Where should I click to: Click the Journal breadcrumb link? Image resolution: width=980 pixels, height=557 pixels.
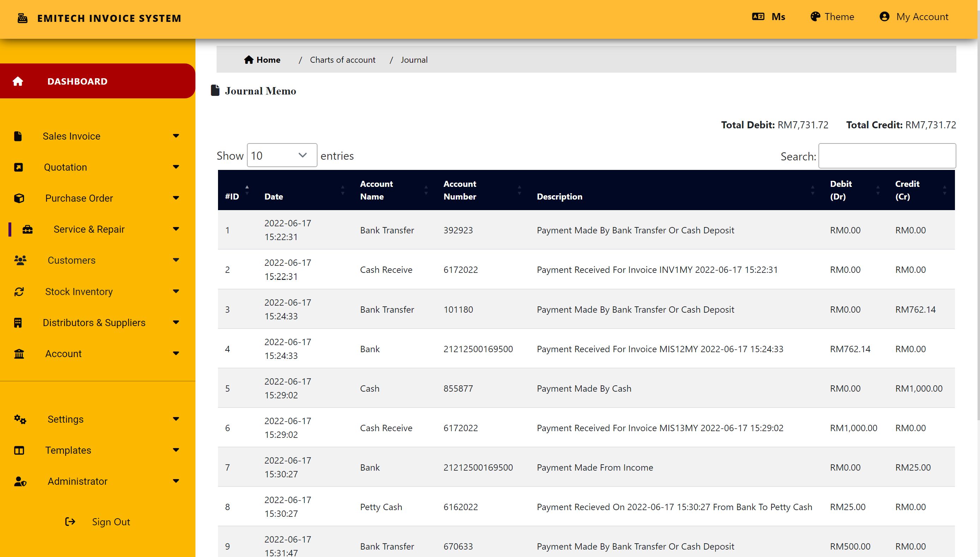click(414, 60)
